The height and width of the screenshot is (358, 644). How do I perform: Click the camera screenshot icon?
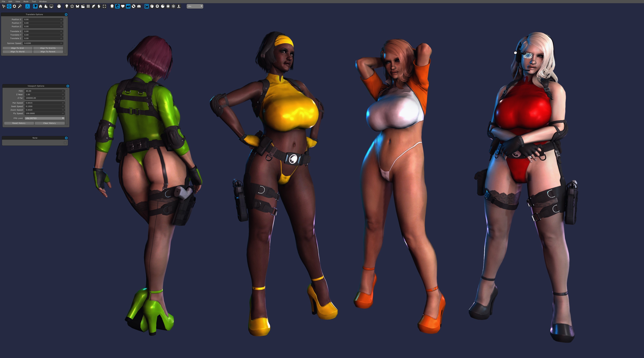point(139,6)
